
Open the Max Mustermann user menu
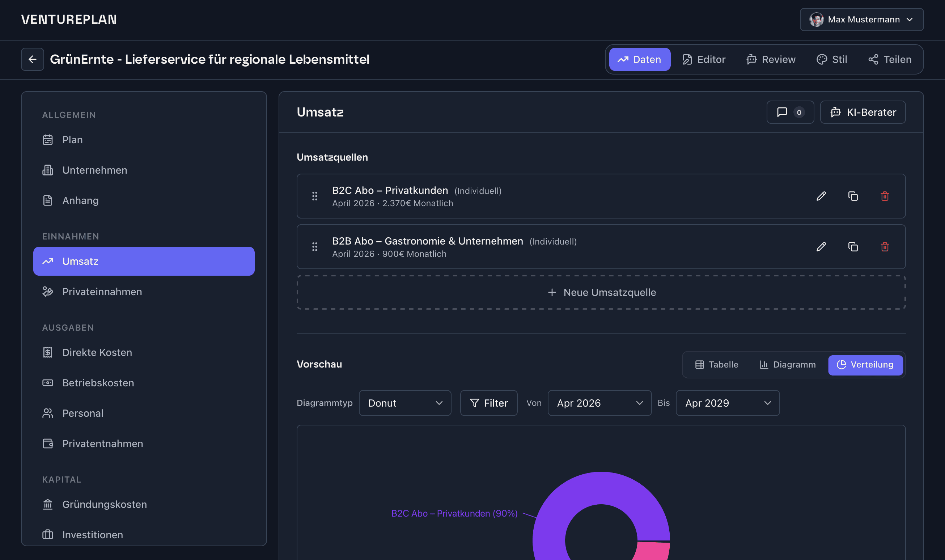(x=861, y=20)
